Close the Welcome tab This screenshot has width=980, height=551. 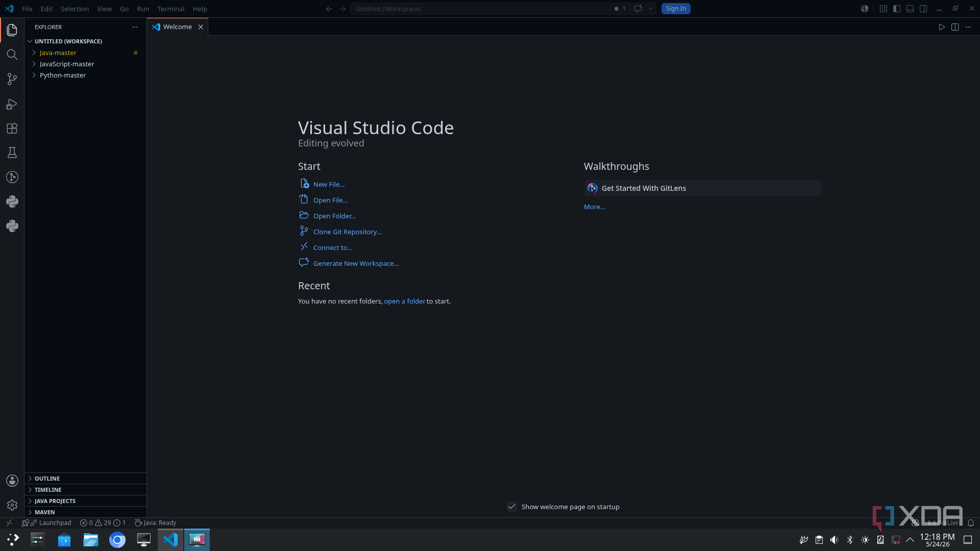(x=201, y=27)
